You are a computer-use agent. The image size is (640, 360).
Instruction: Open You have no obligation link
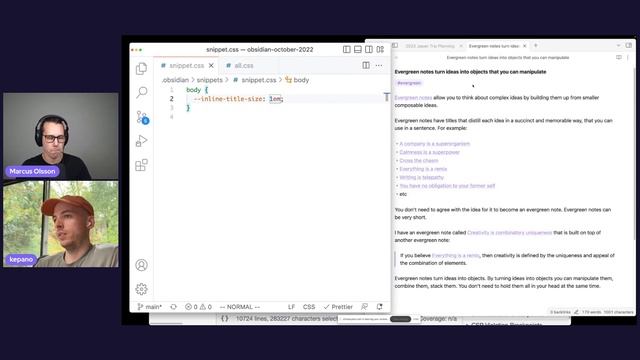coord(447,186)
